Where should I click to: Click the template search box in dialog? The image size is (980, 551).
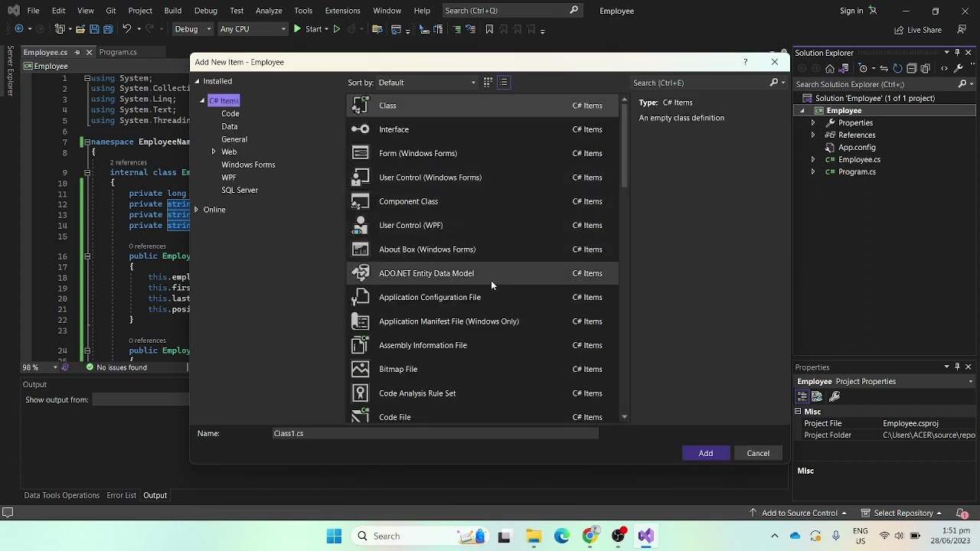click(x=698, y=83)
